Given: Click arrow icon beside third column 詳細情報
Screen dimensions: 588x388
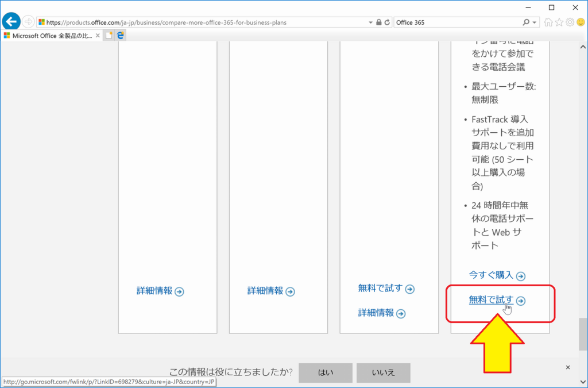Looking at the screenshot, I should [x=401, y=314].
